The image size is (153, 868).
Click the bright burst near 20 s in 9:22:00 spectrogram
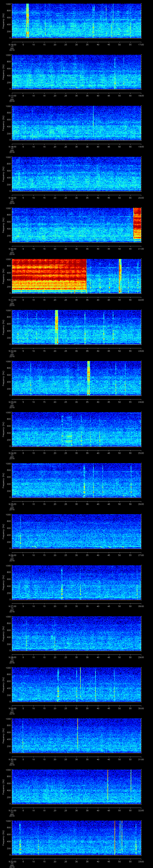coord(56,327)
